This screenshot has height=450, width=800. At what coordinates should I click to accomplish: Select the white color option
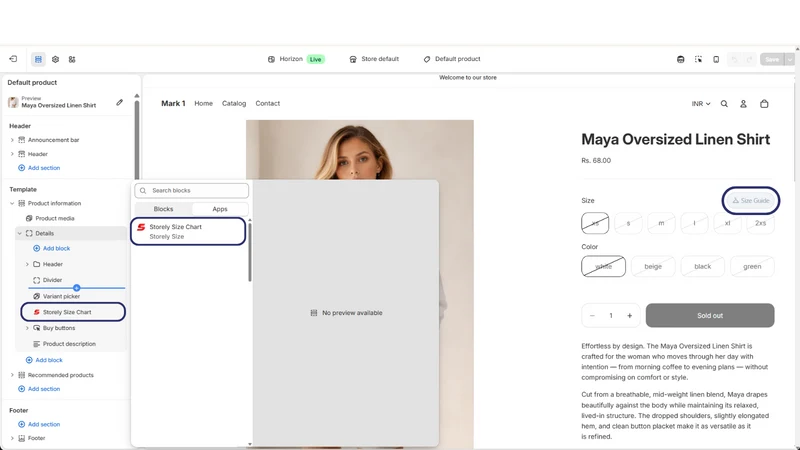point(604,266)
